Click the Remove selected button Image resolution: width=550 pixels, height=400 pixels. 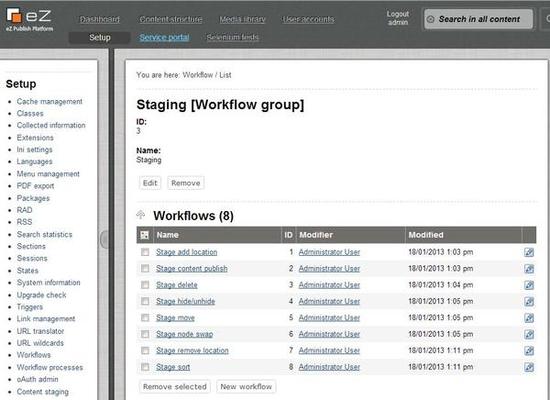click(x=175, y=387)
